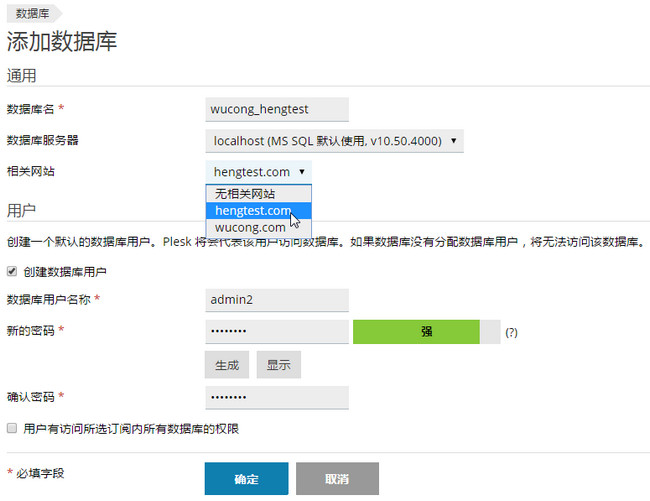Click the 数据库 breadcrumb tab

(x=33, y=13)
